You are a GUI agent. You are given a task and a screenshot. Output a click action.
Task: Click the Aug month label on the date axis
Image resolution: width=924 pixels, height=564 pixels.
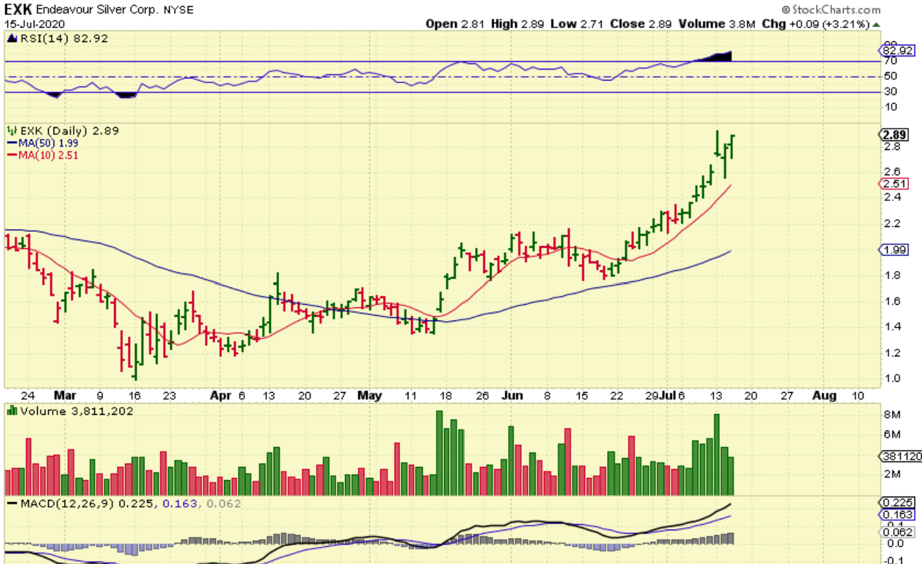(824, 396)
